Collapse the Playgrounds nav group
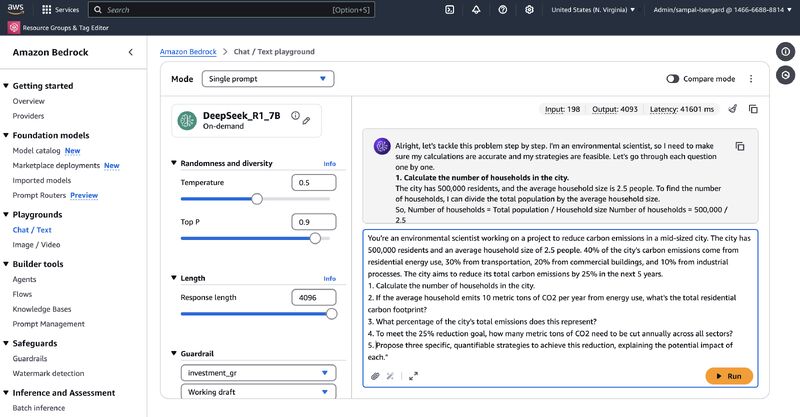 [6, 214]
